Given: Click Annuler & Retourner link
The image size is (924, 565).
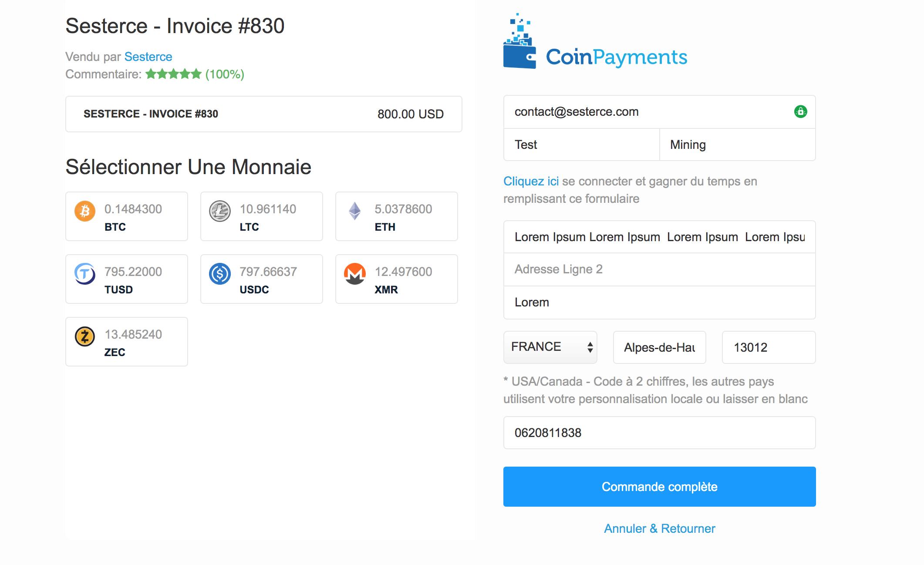Looking at the screenshot, I should pos(659,528).
